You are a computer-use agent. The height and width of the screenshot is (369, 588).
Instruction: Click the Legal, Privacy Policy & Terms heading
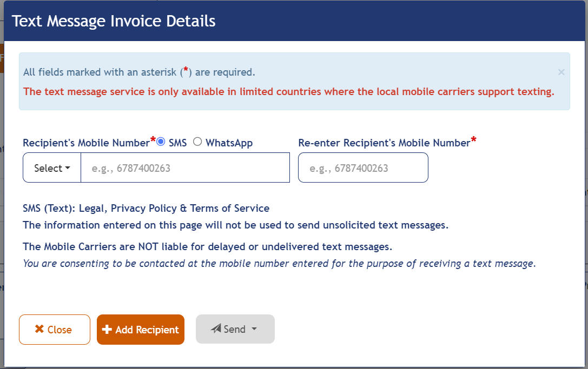(146, 208)
